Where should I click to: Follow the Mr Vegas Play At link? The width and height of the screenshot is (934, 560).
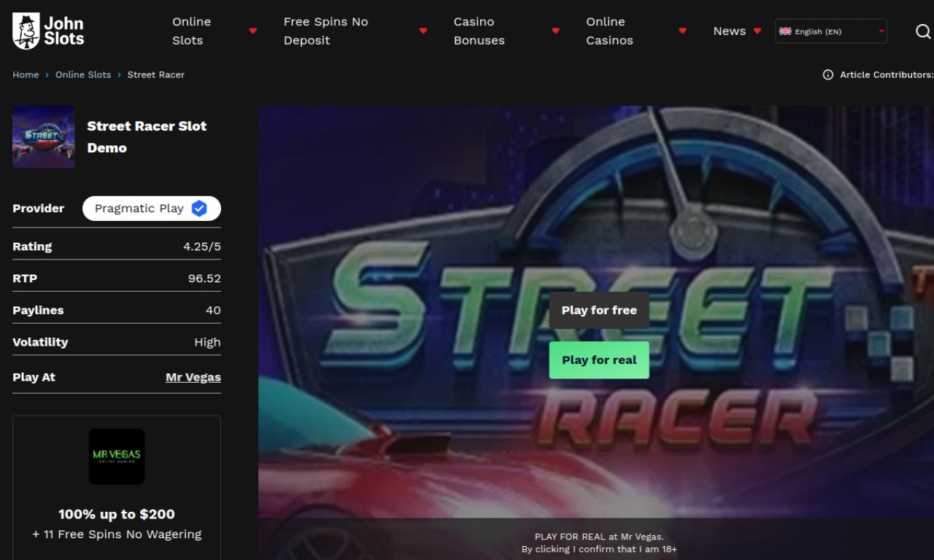click(x=193, y=377)
